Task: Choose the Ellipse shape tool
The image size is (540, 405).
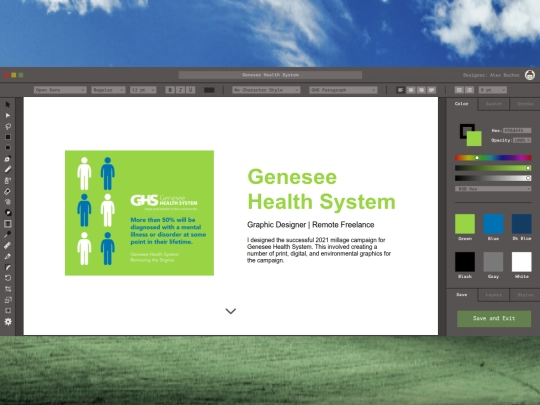Action: pyautogui.click(x=8, y=148)
